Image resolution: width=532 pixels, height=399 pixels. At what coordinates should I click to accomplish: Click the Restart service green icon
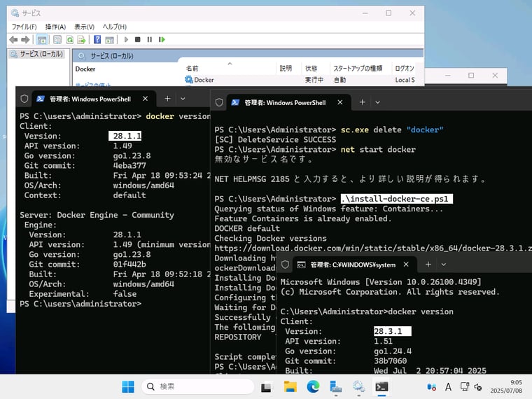[x=162, y=40]
